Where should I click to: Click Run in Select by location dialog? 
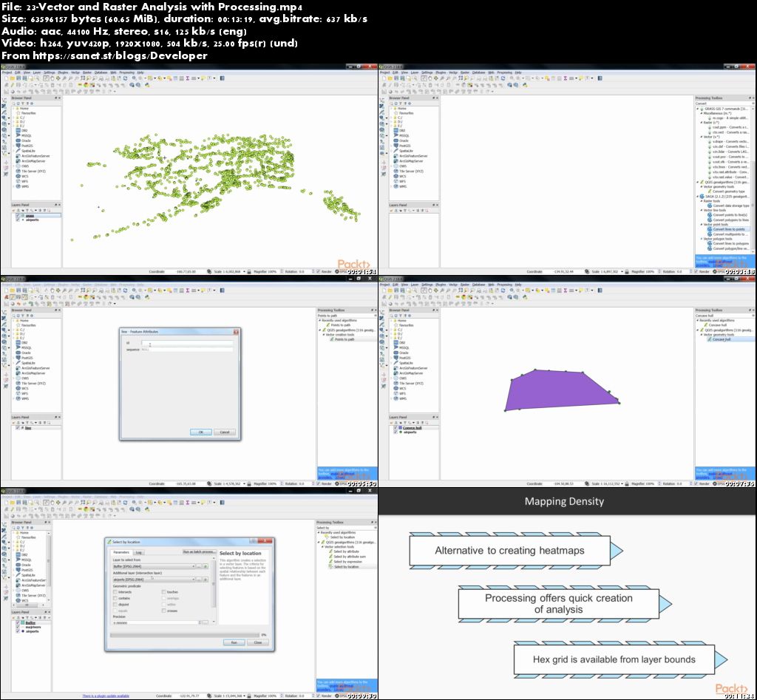[234, 642]
